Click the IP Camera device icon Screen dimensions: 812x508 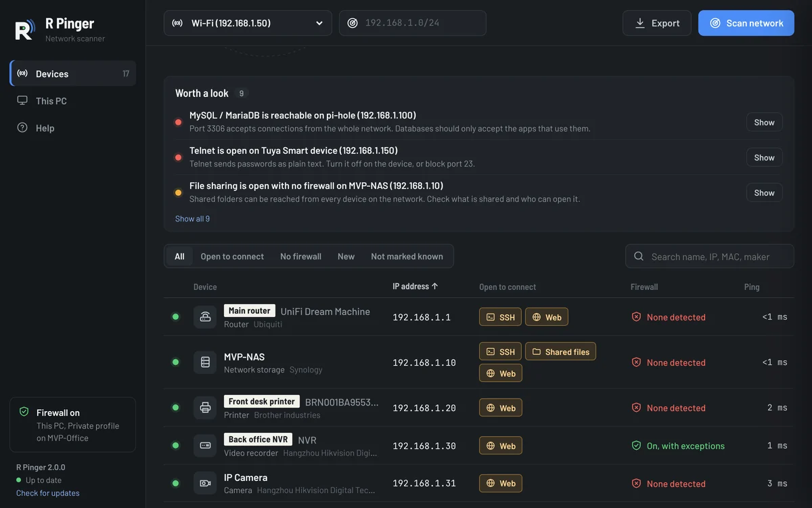click(205, 484)
